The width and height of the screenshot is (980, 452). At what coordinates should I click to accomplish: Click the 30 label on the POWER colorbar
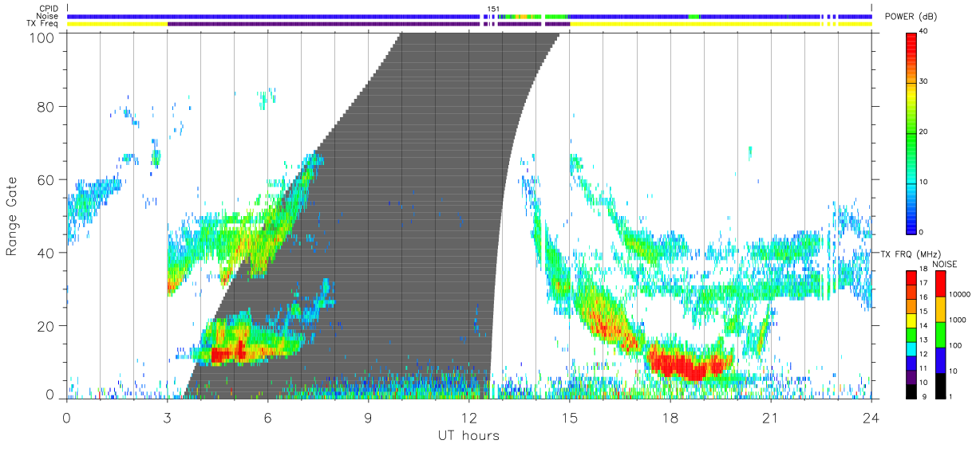(x=924, y=82)
